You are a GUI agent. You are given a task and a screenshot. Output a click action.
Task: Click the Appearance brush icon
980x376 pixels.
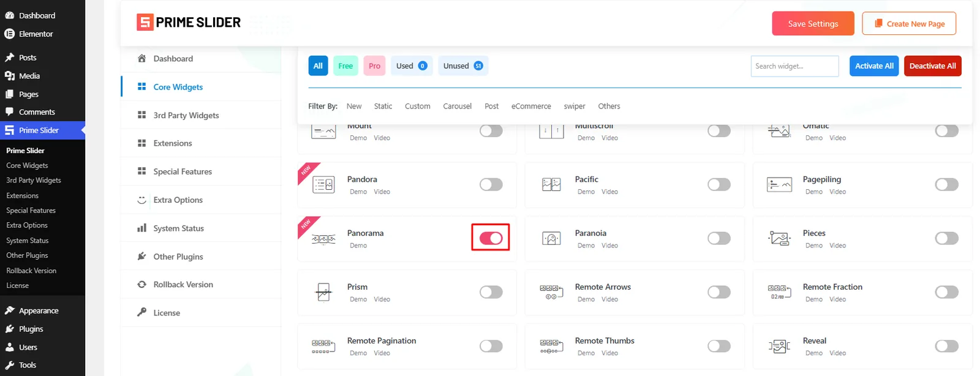[10, 310]
